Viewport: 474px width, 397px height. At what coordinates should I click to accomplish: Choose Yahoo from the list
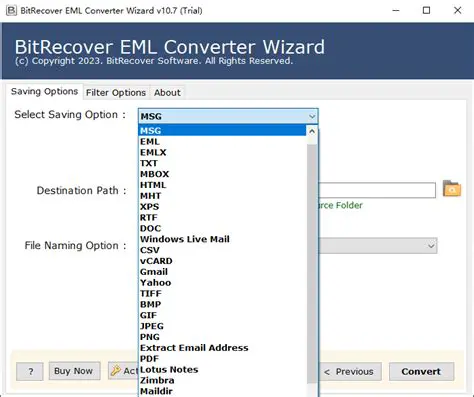coord(222,283)
